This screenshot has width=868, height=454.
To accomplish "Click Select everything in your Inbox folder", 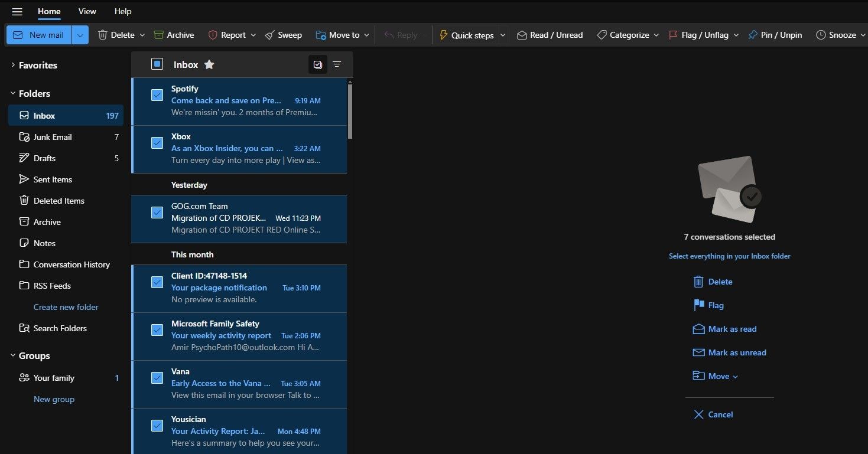I will [x=729, y=256].
